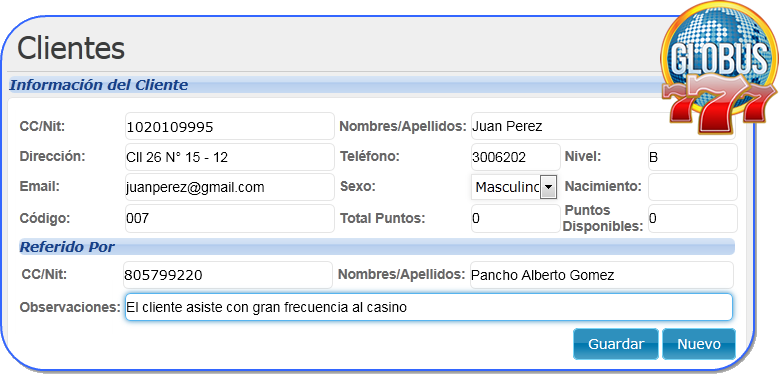Open the Sexo dropdown arrow
This screenshot has height=374, width=779.
548,187
